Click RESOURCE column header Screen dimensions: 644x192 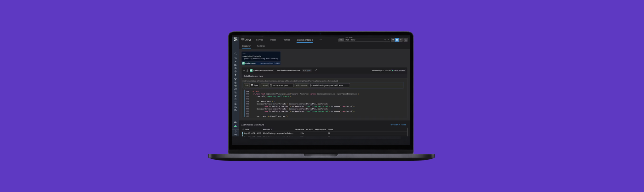[x=267, y=129]
